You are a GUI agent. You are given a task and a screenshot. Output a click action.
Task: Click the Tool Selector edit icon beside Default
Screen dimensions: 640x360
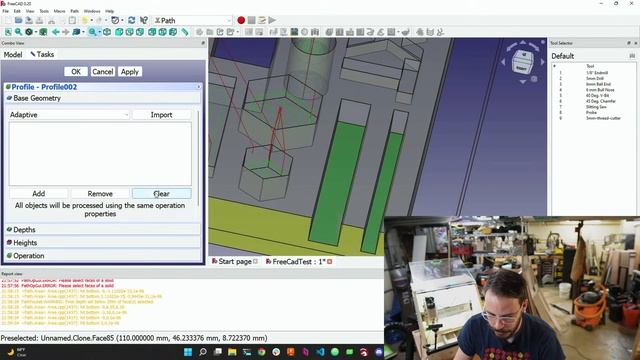tap(632, 56)
